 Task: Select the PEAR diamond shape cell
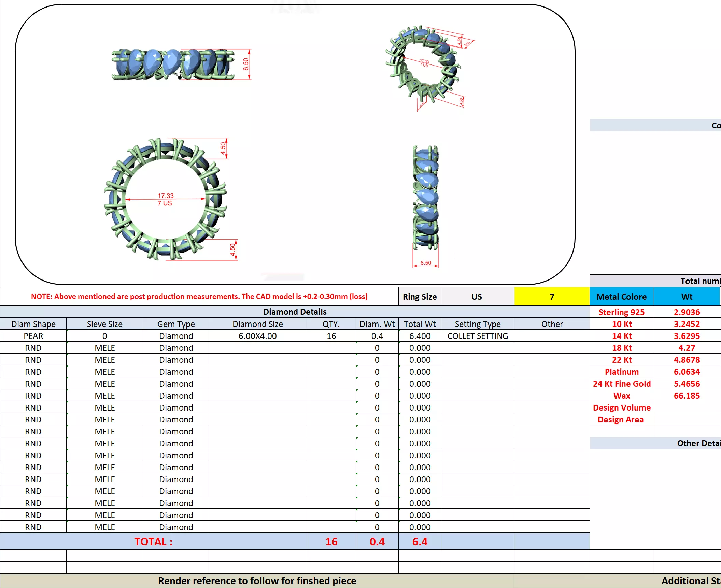pos(33,336)
